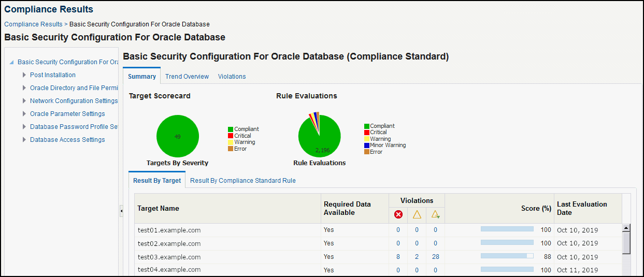
Task: Switch to the Trend Overview tab
Action: (x=187, y=77)
